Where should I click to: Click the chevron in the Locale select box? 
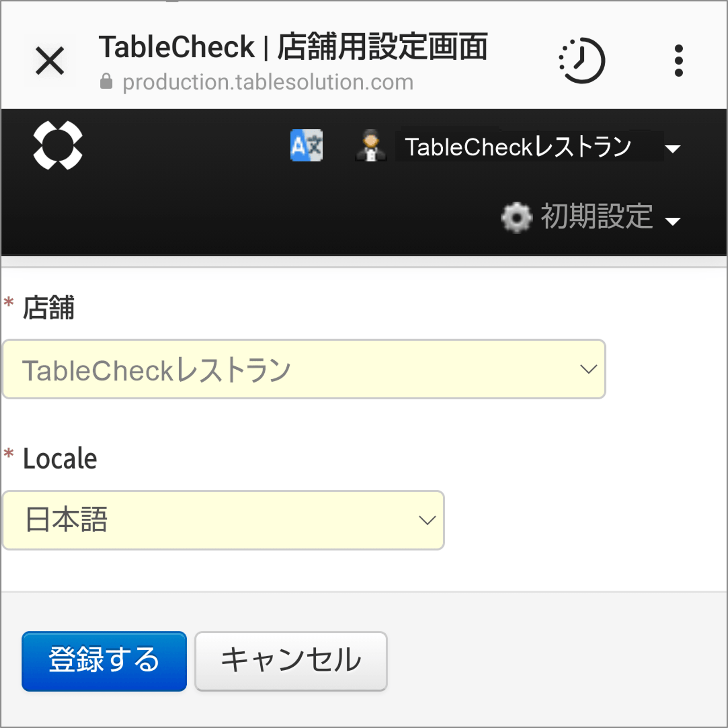pyautogui.click(x=427, y=521)
